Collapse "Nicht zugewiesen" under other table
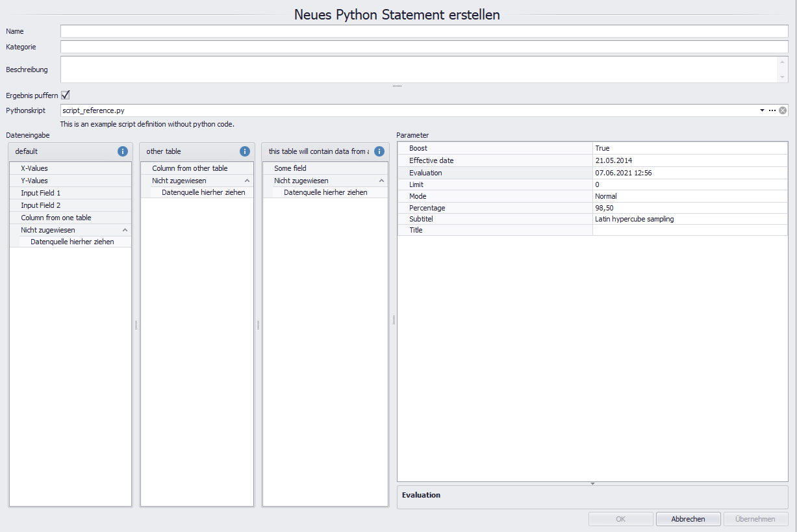The image size is (797, 532). pos(246,181)
